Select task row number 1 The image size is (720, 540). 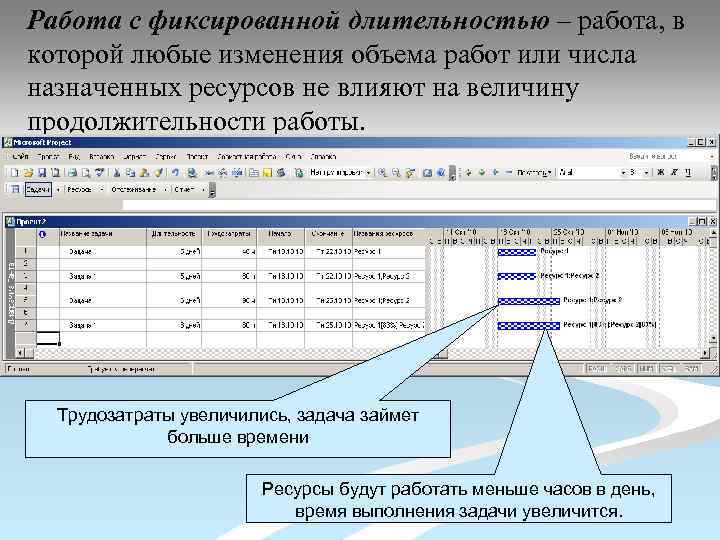tap(26, 252)
